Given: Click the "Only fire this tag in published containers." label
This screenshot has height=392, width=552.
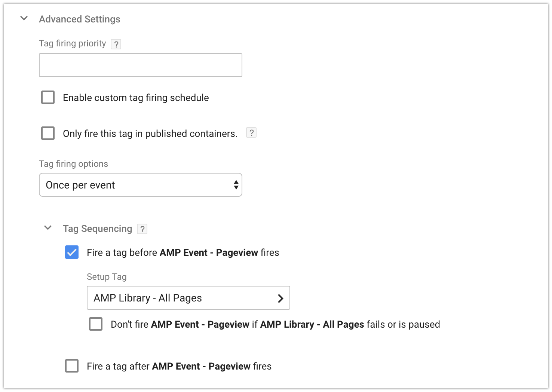Looking at the screenshot, I should tap(150, 134).
